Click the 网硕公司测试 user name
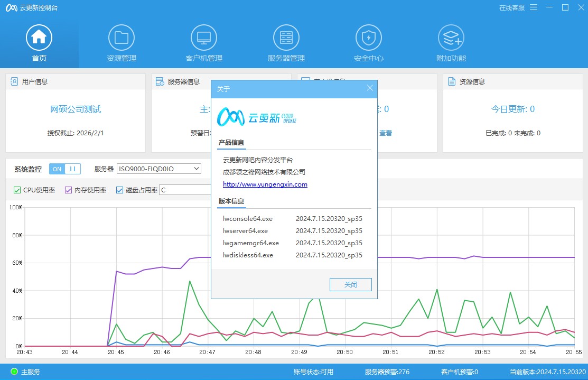Screen dimensions: 588x380 click(x=76, y=109)
